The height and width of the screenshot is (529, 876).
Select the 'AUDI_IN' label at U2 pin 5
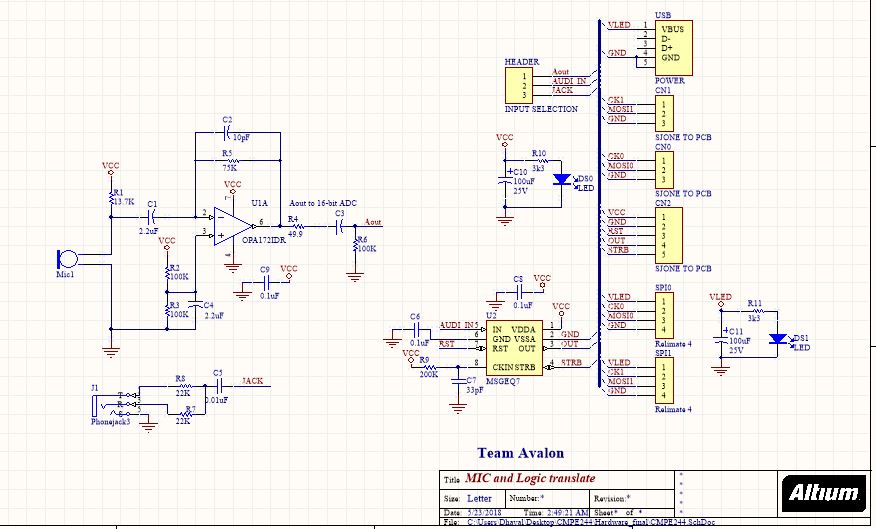point(456,325)
